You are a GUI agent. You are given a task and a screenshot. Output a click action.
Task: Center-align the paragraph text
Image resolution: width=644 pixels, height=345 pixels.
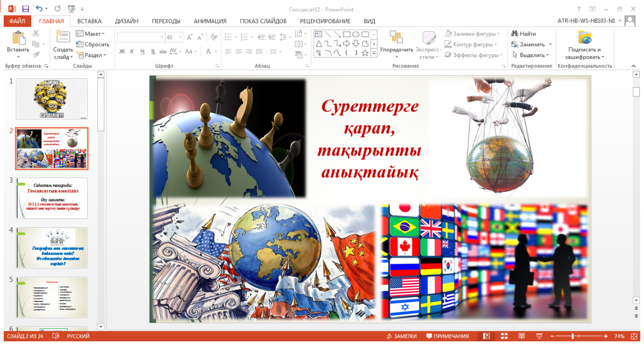[x=238, y=51]
